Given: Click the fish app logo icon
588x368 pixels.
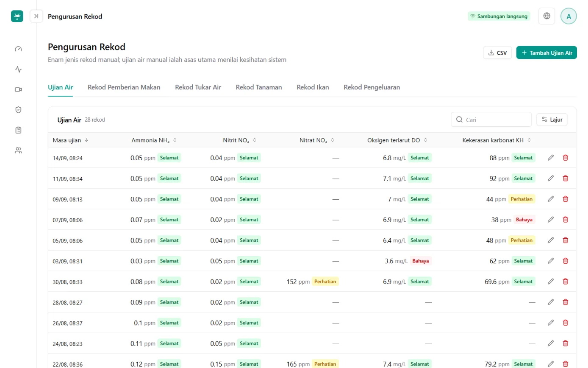Looking at the screenshot, I should pos(17,16).
